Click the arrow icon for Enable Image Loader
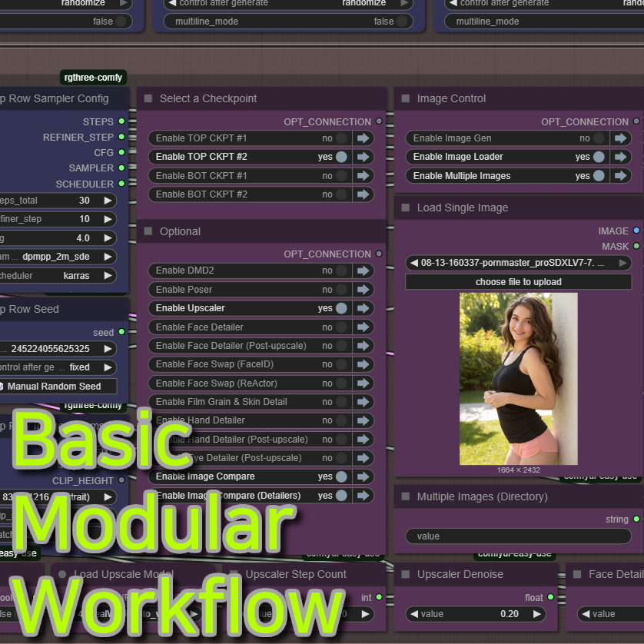644x644 pixels. (621, 157)
